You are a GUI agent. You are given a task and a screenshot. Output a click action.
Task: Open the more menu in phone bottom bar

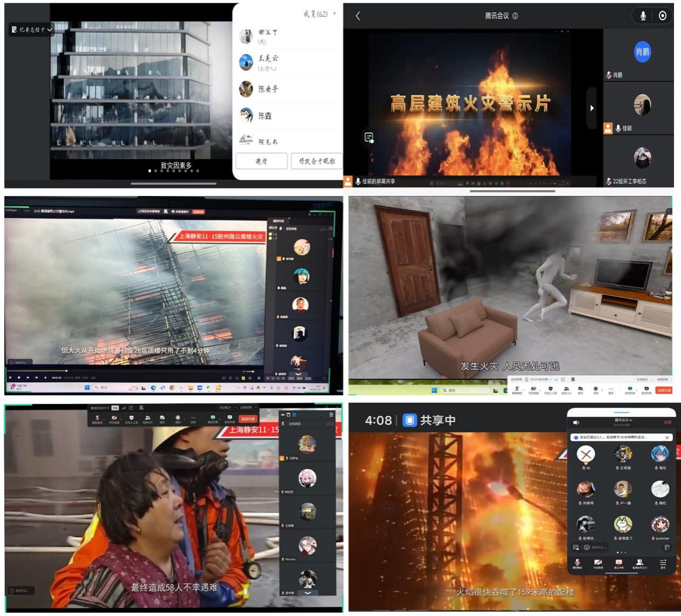(x=663, y=563)
